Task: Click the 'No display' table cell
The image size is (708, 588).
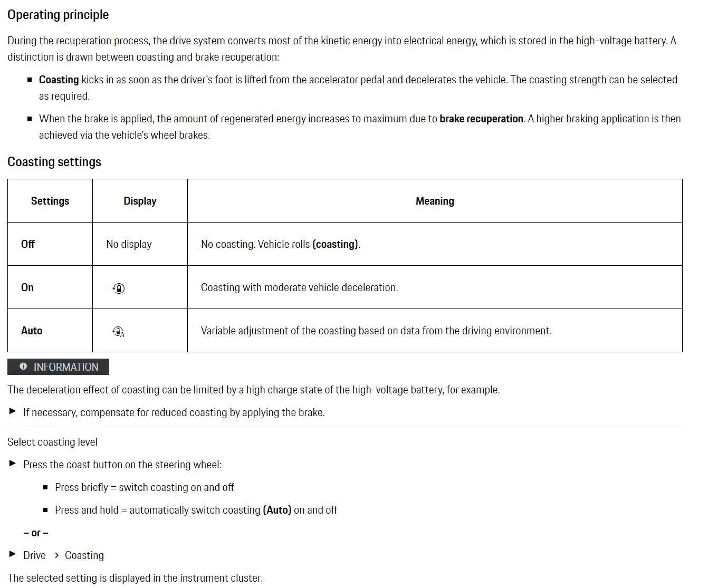Action: (129, 244)
